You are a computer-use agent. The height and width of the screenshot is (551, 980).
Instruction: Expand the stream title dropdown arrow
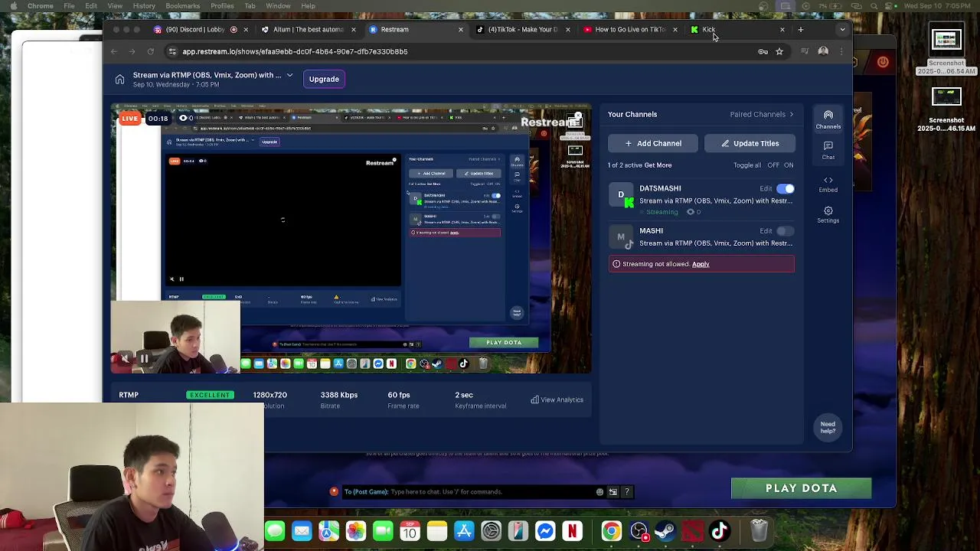click(x=289, y=75)
